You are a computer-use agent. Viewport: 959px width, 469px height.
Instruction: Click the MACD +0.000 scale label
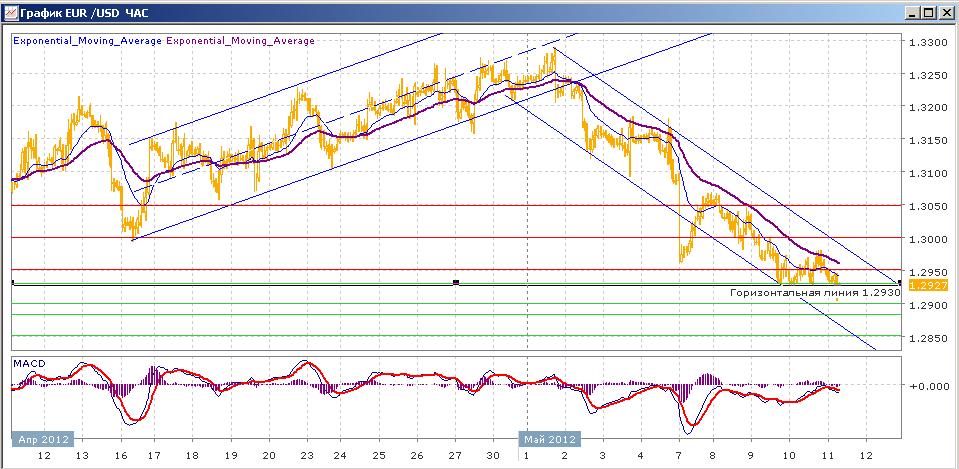[928, 386]
